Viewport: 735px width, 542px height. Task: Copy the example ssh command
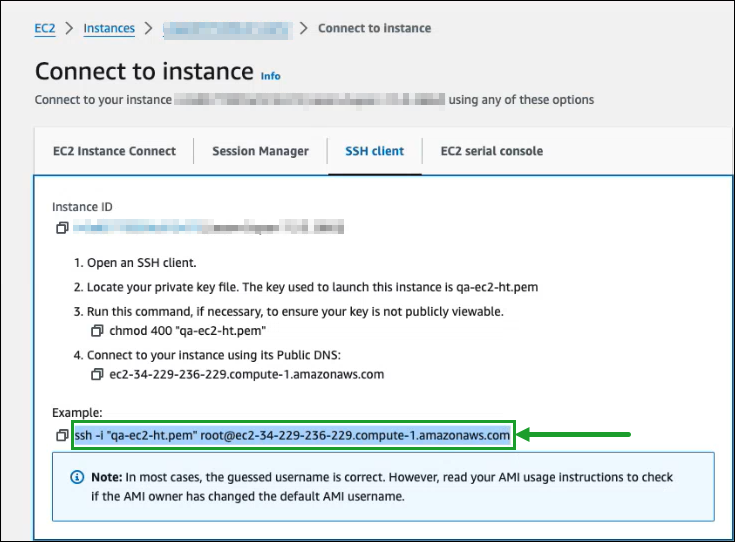(x=62, y=435)
